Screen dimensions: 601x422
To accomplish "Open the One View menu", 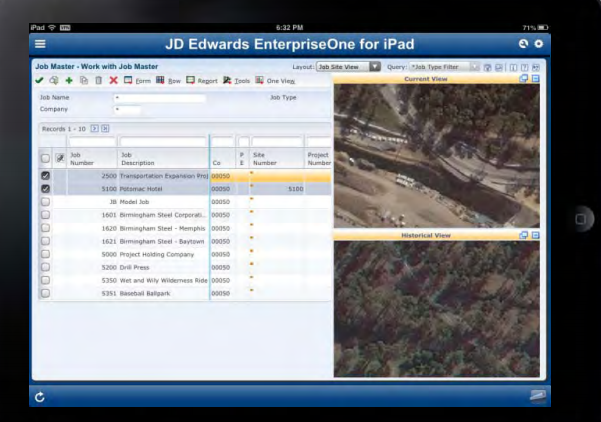I will (x=275, y=80).
